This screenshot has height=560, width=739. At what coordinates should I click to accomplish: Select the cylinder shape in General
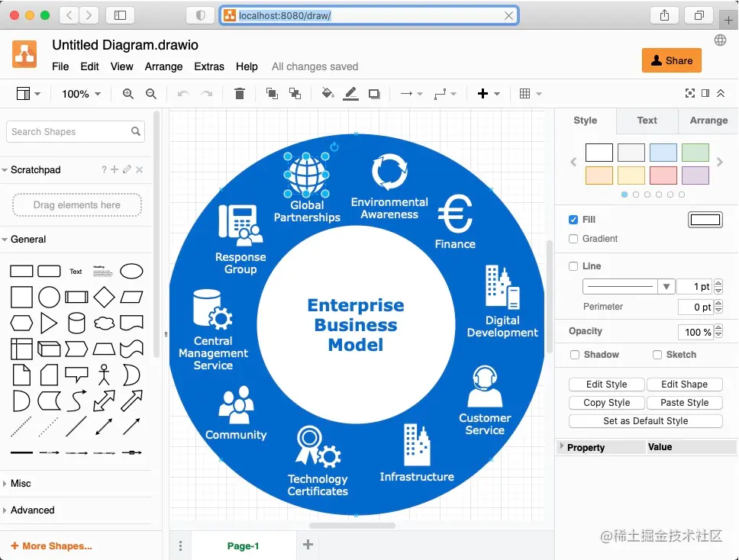(x=76, y=323)
